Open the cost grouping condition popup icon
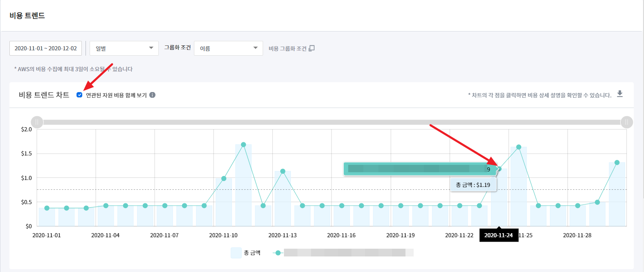 [x=312, y=48]
